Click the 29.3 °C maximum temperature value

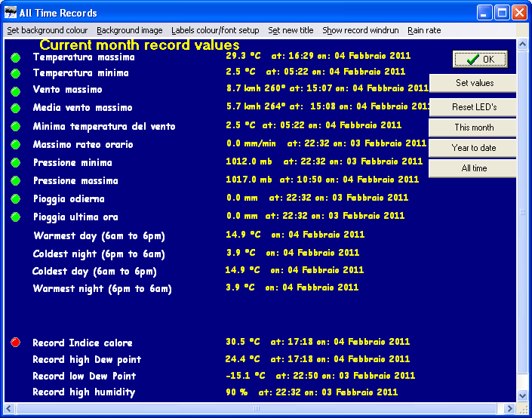click(243, 56)
